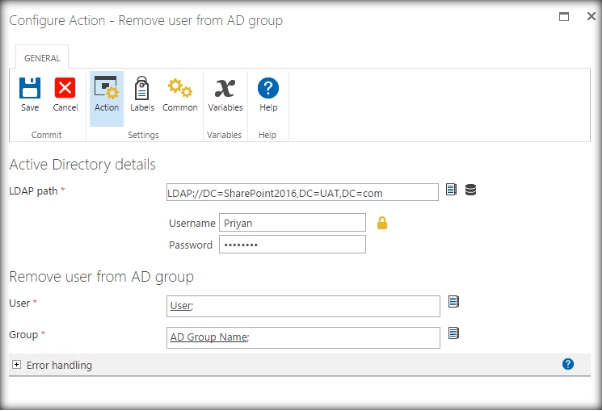Insert reference next to the Group field
Viewport: 602px width, 411px height.
[453, 333]
